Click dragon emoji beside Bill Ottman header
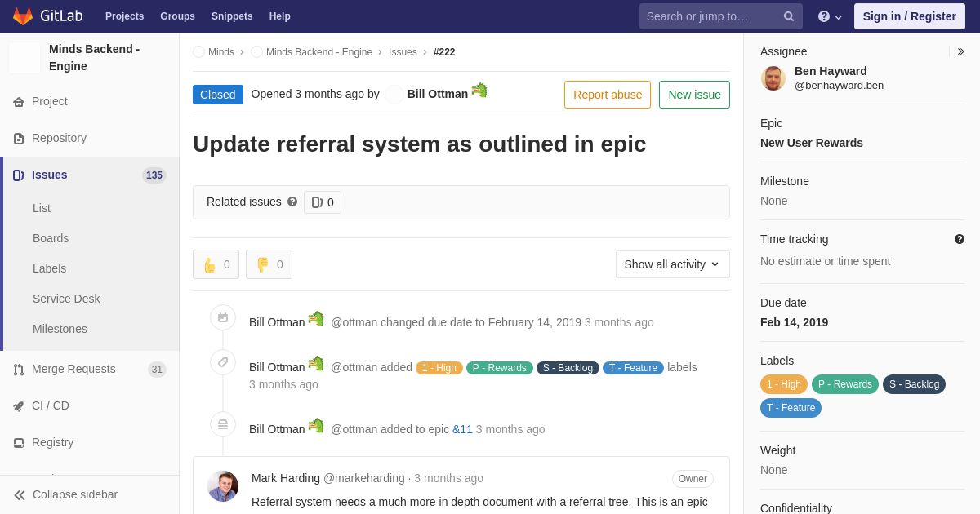 pos(479,90)
